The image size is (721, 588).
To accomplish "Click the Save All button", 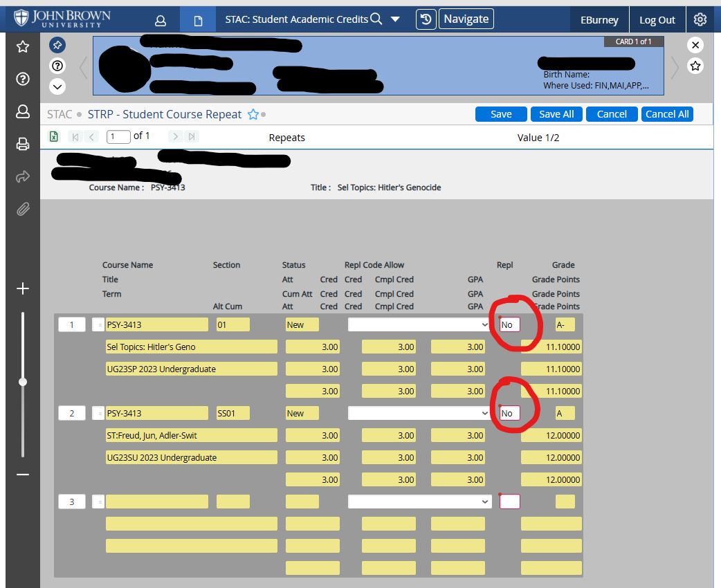I will click(556, 114).
